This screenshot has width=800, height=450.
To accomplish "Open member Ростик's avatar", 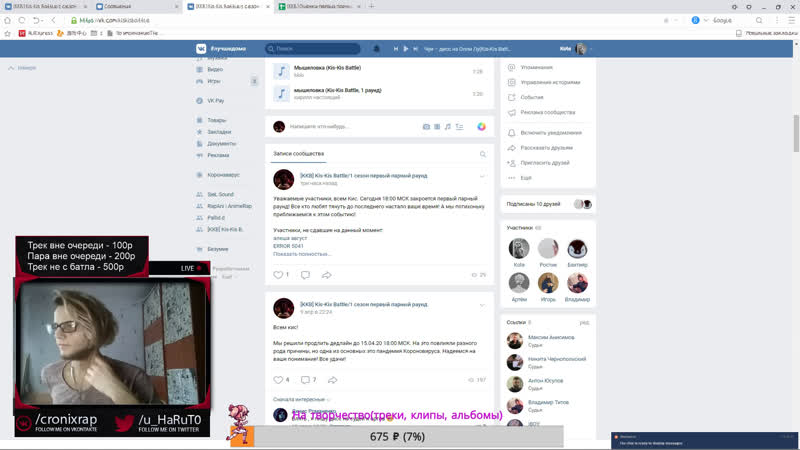I will [548, 248].
